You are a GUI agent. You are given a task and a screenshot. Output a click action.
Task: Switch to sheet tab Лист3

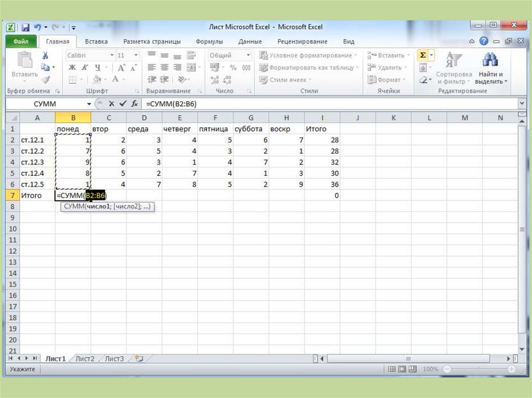(x=114, y=359)
